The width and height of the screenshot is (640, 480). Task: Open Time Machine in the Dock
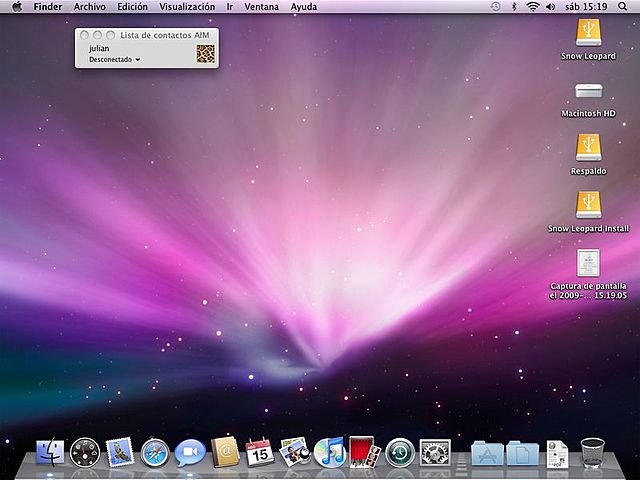pos(400,453)
